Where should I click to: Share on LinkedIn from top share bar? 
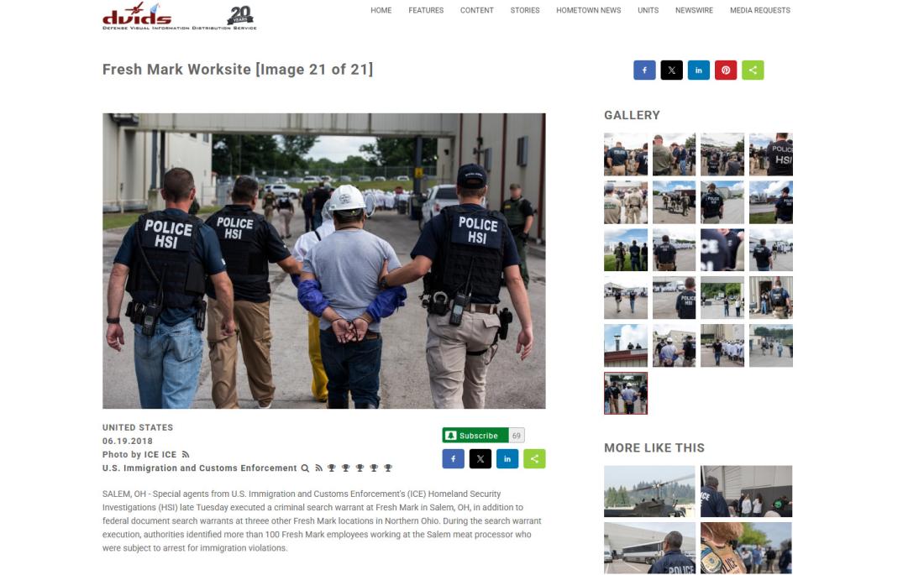698,71
